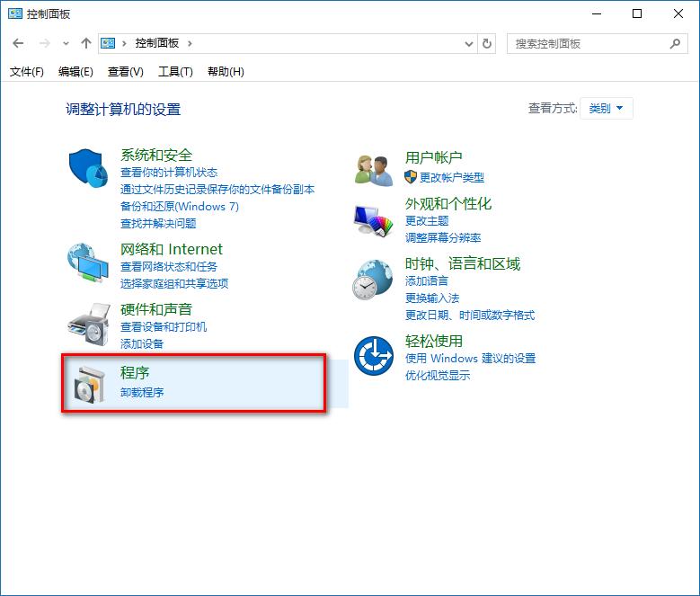Viewport: 700px width, 596px height.
Task: Open the 文件(F) menu
Action: pyautogui.click(x=27, y=71)
